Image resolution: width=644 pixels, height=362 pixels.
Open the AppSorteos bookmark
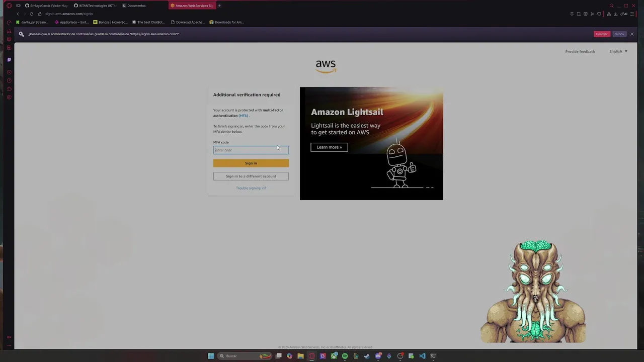[71, 22]
